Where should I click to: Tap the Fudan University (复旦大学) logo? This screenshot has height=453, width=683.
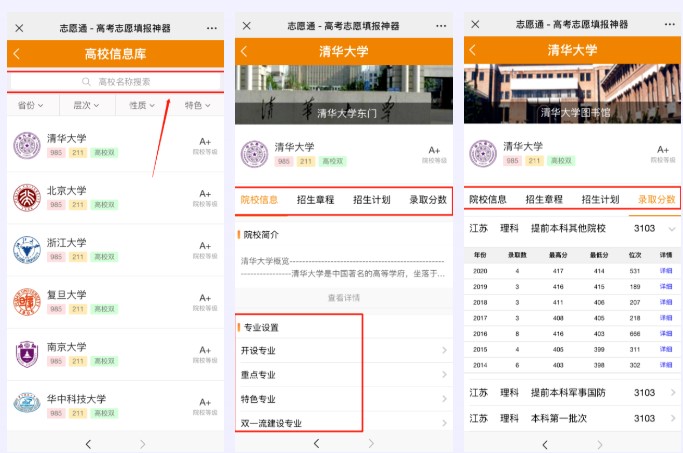pos(26,301)
